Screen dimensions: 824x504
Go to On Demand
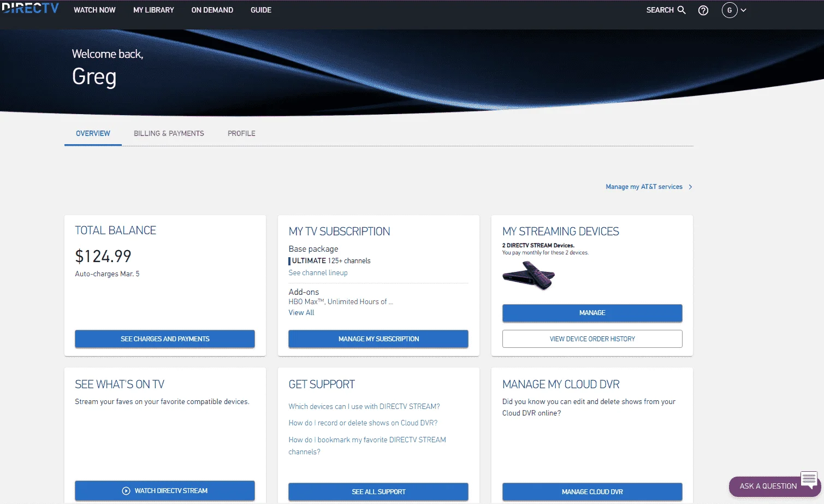[x=212, y=10]
